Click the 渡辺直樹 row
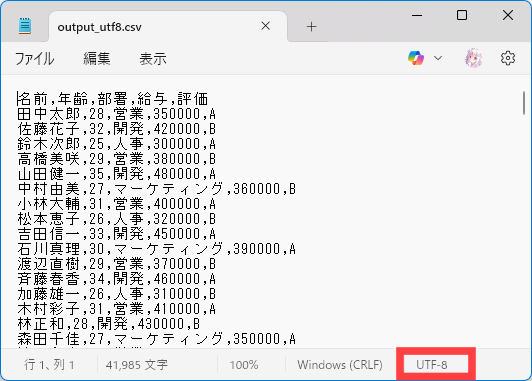This screenshot has width=532, height=381. (117, 264)
